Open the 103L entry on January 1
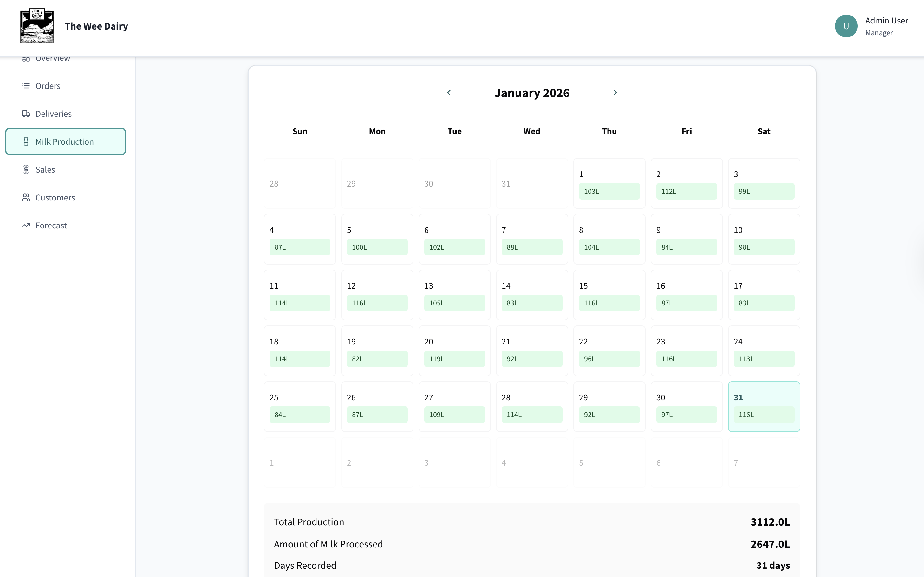The width and height of the screenshot is (924, 577). 609,191
